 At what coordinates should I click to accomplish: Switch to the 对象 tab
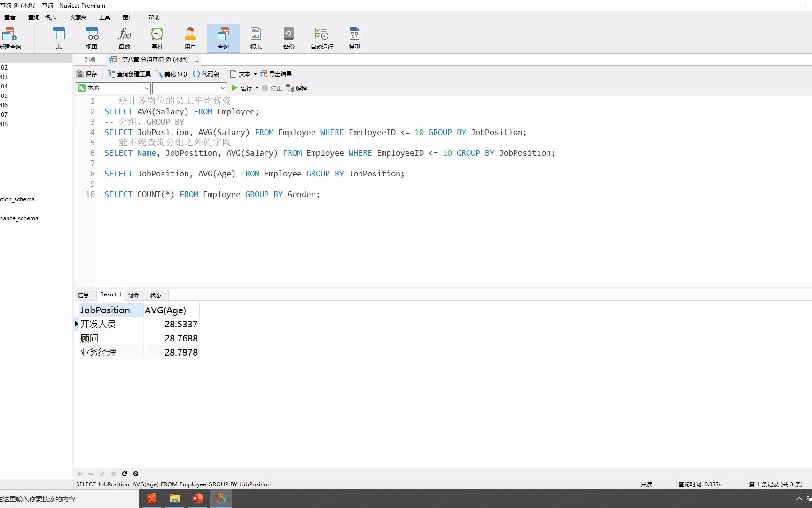tap(90, 60)
